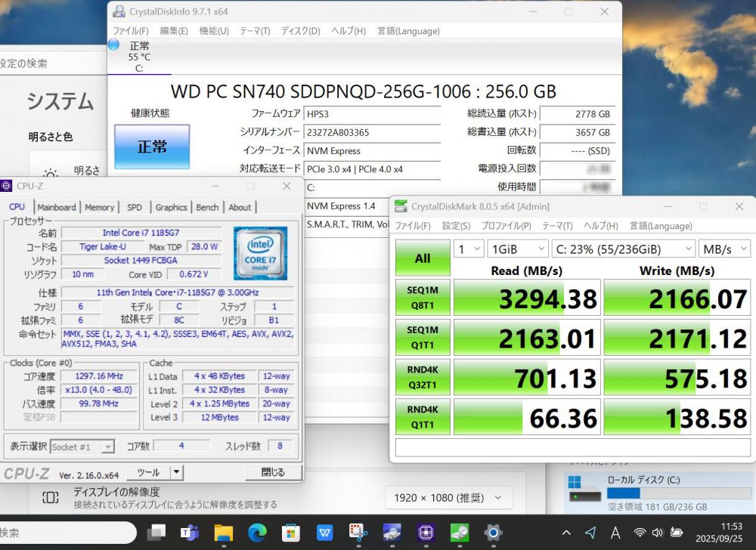Click the 3294.38 read speed result
The height and width of the screenshot is (550, 756).
tap(527, 298)
